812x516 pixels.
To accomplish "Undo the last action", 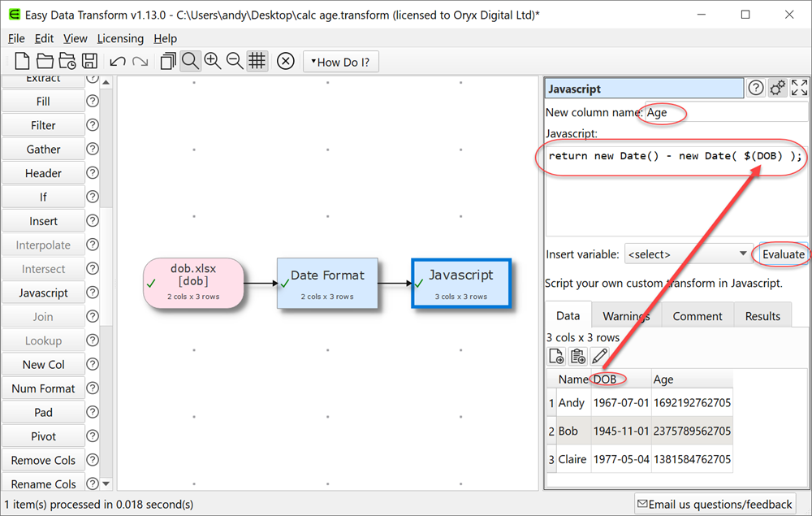I will click(118, 61).
